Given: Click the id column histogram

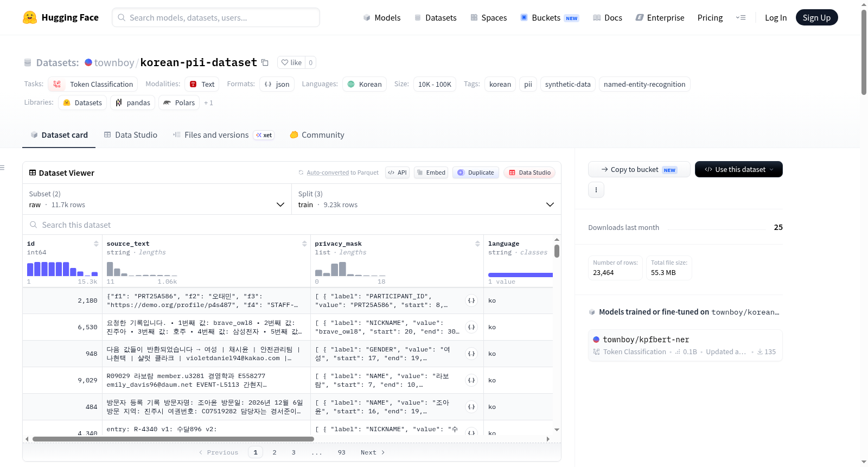Looking at the screenshot, I should pos(62,269).
